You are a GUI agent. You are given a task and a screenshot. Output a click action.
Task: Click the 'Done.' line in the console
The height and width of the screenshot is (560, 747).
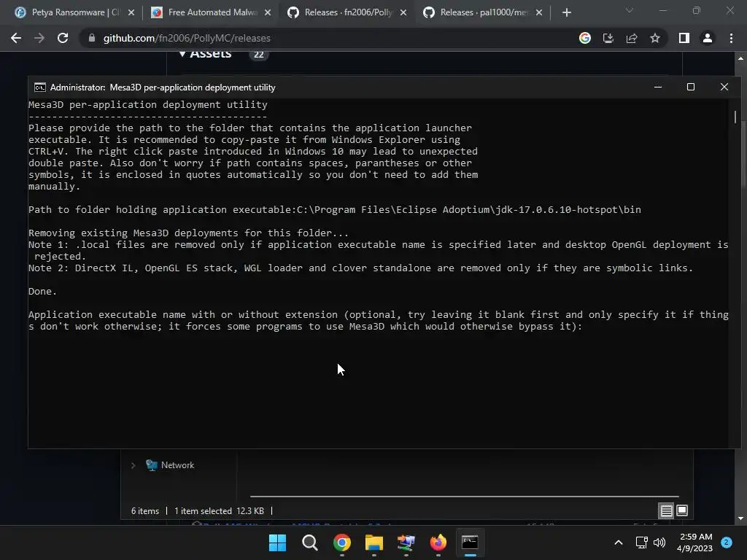point(42,292)
